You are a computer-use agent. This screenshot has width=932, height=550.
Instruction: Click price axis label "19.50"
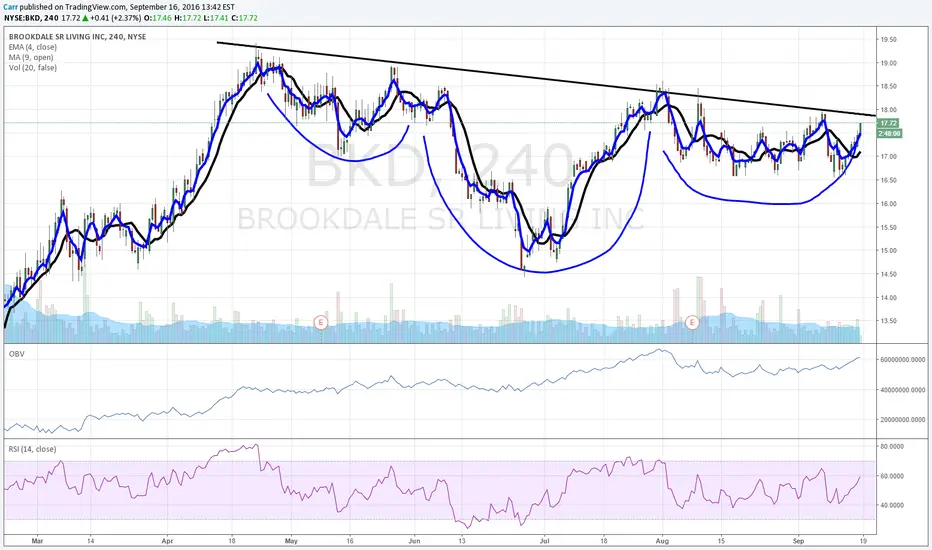pos(889,40)
